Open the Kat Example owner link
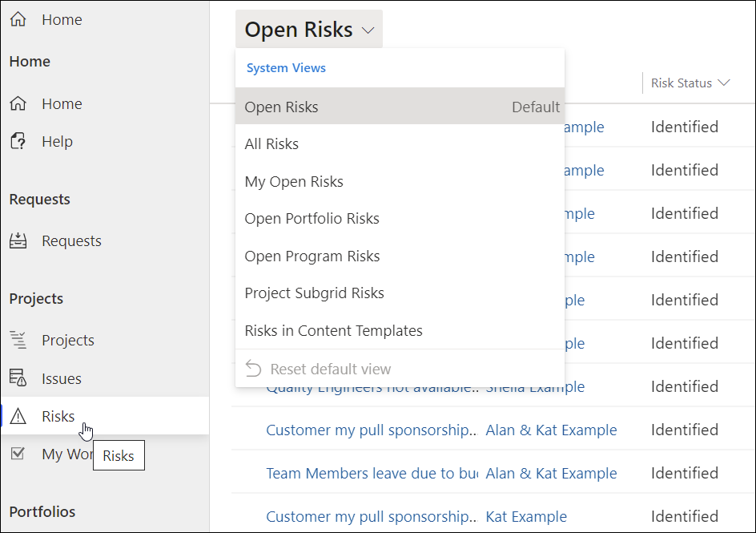The image size is (756, 533). click(x=526, y=517)
